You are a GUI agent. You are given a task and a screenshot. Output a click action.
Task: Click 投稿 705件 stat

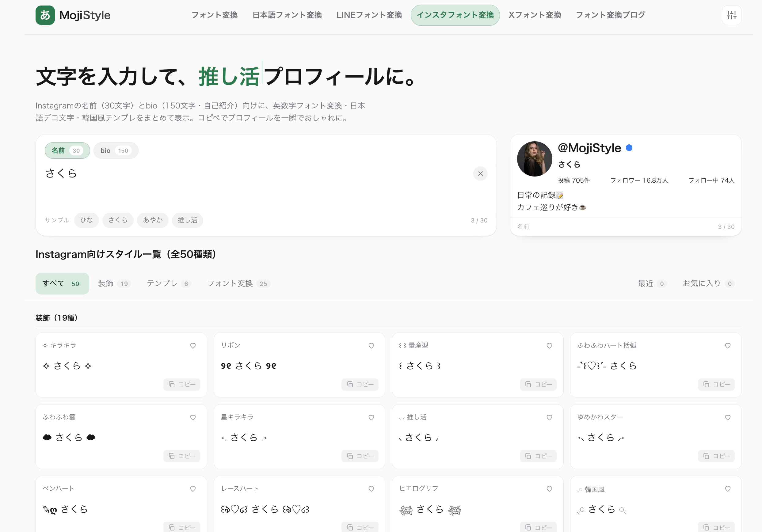tap(573, 180)
